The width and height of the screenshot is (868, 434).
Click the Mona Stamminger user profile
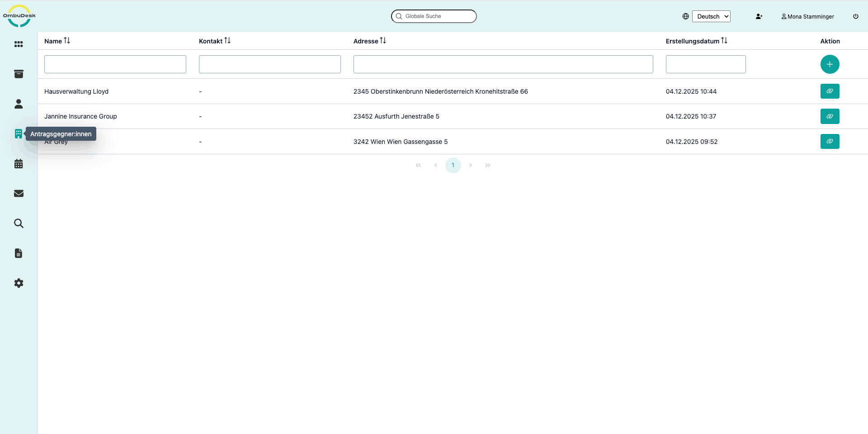point(808,16)
